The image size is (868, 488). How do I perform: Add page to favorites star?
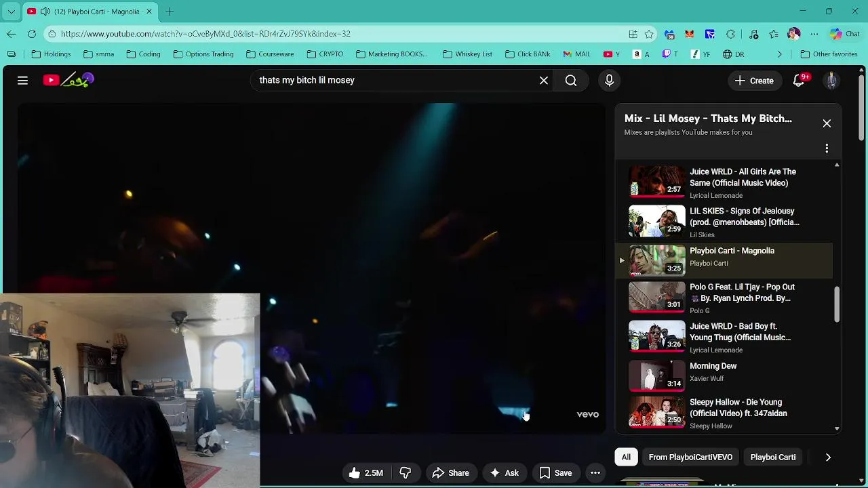point(649,34)
